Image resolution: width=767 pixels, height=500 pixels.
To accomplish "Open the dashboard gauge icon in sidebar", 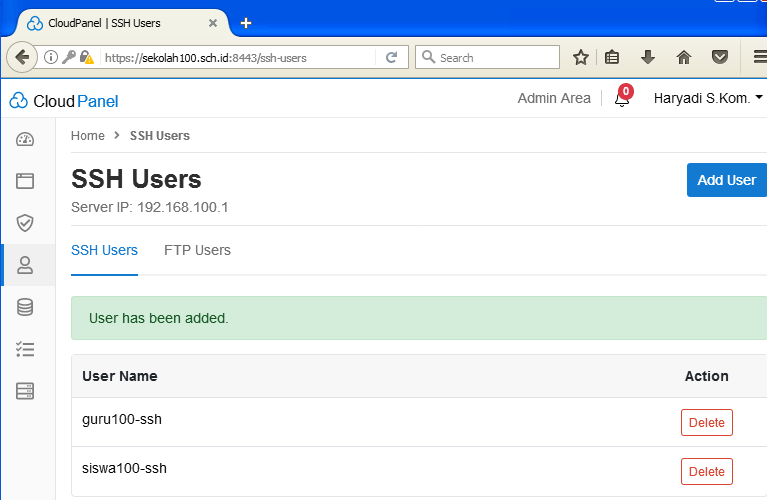I will pyautogui.click(x=25, y=139).
